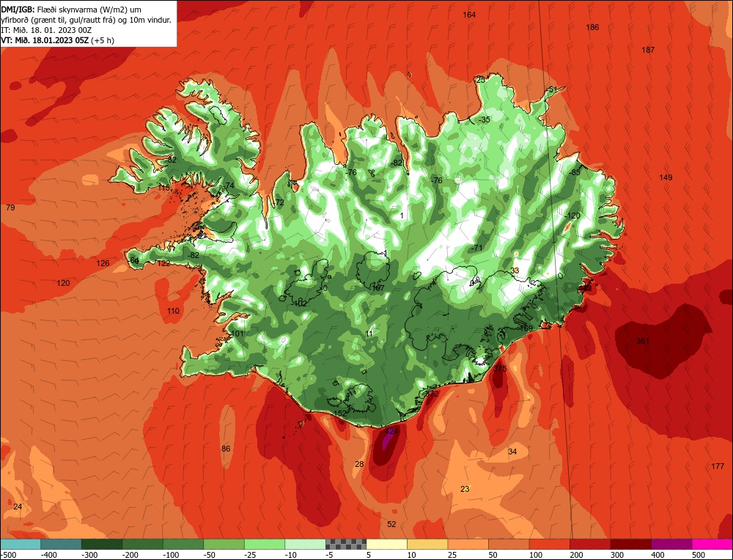Click the pale yellow swatch between 5 and 10
The height and width of the screenshot is (560, 733).
pos(386,544)
